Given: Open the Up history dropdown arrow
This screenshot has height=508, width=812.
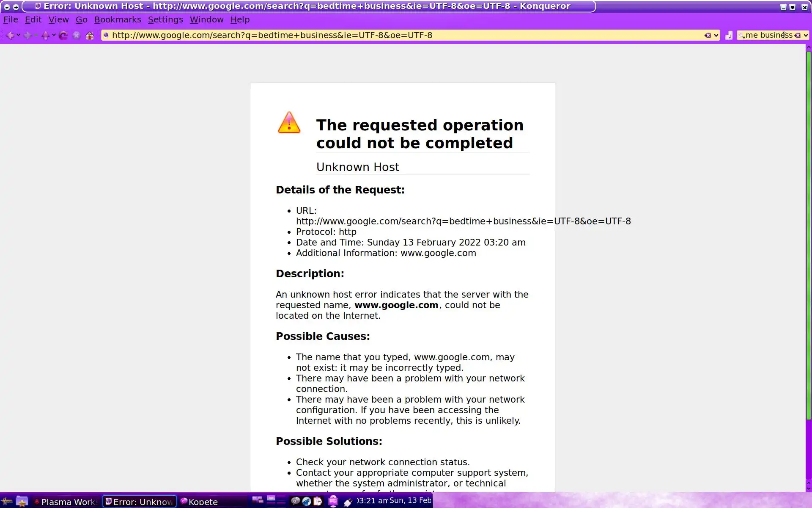Looking at the screenshot, I should (54, 35).
